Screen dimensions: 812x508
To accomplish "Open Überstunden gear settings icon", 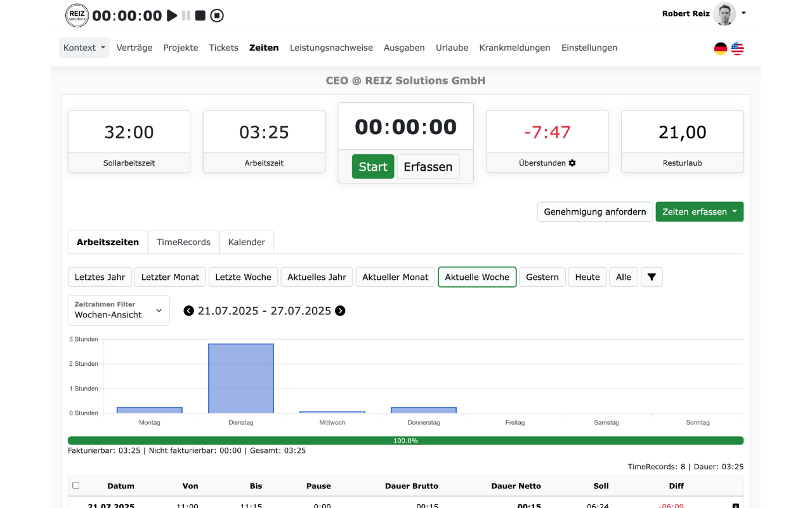I will pos(572,163).
